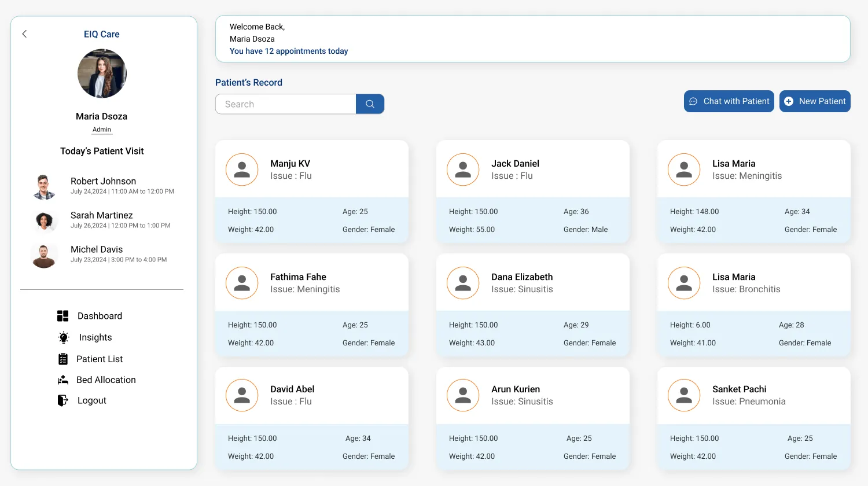Click Sanket Pachi's avatar icon
The image size is (868, 486).
click(x=684, y=395)
